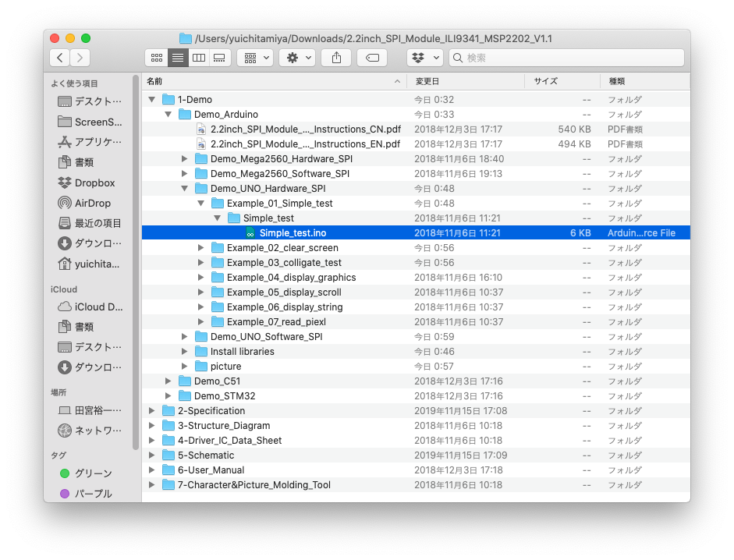Select the 最近の項目 sidebar icon
Image resolution: width=734 pixels, height=560 pixels.
[x=65, y=223]
